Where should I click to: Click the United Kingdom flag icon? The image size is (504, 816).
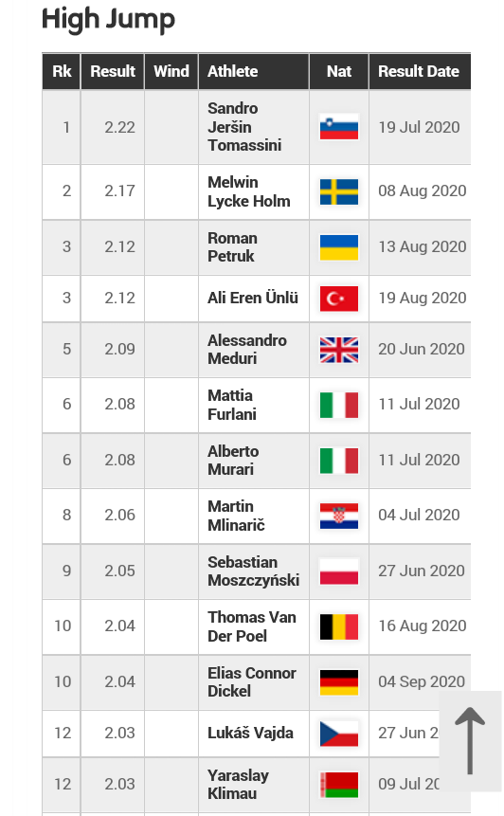(x=338, y=350)
